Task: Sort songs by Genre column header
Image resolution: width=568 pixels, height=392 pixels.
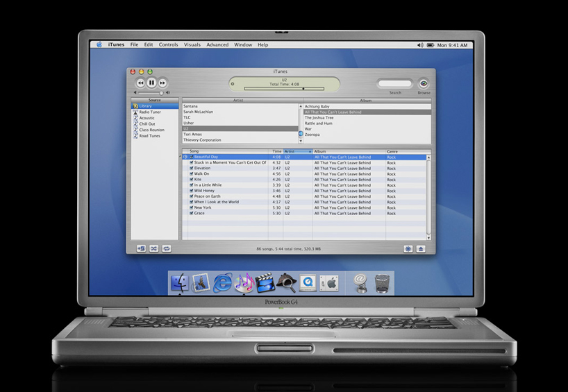Action: click(406, 151)
